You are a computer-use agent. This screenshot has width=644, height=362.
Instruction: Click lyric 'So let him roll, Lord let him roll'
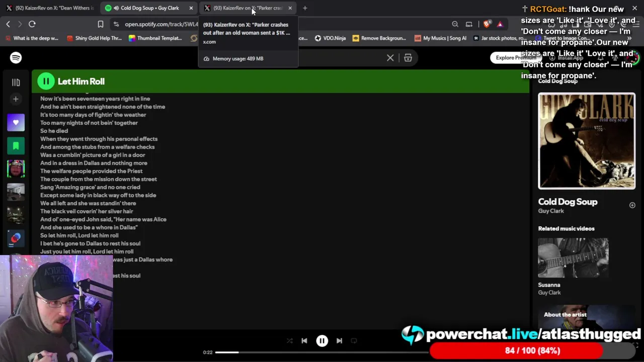click(79, 235)
